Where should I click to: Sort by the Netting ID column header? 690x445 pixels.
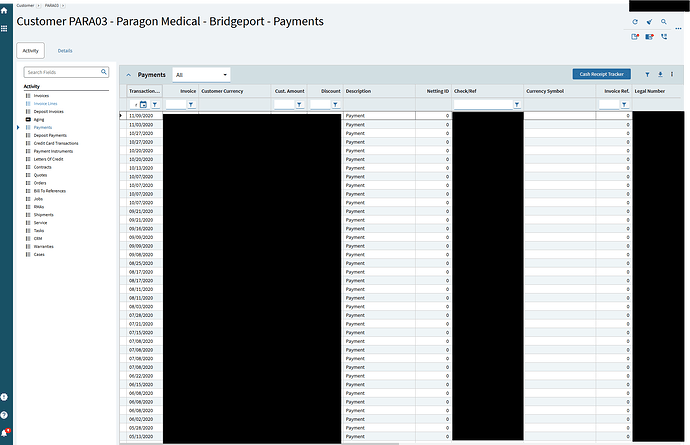click(x=433, y=91)
